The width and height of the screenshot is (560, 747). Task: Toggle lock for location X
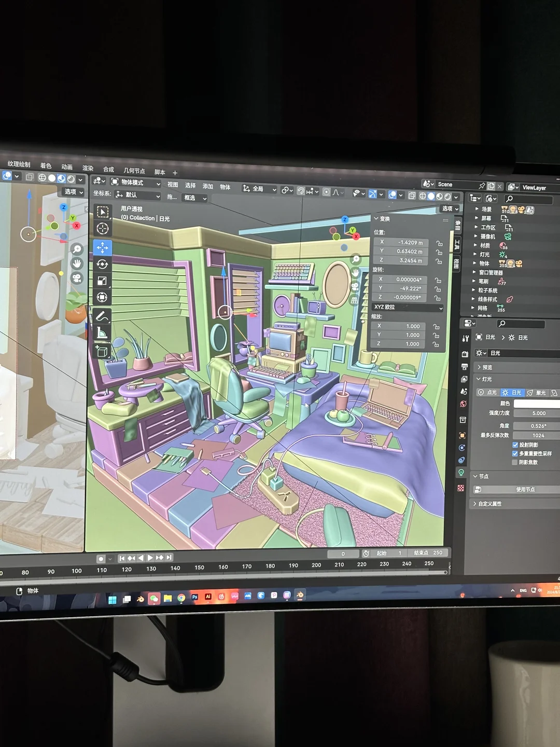(x=439, y=243)
